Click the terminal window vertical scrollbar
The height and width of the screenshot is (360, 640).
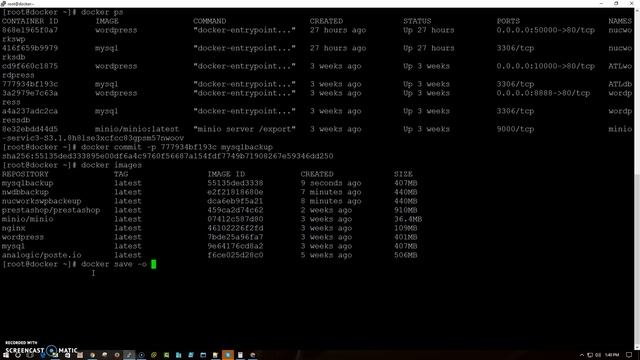[x=637, y=180]
